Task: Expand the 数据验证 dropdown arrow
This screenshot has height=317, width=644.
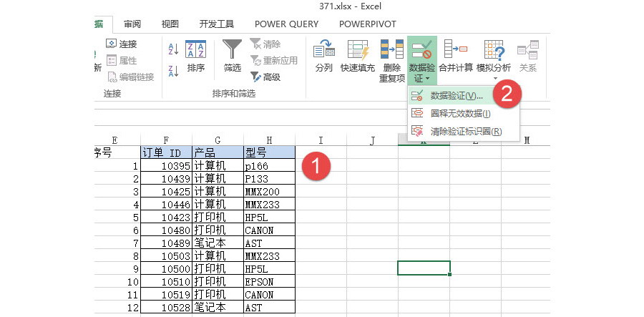Action: pos(428,79)
